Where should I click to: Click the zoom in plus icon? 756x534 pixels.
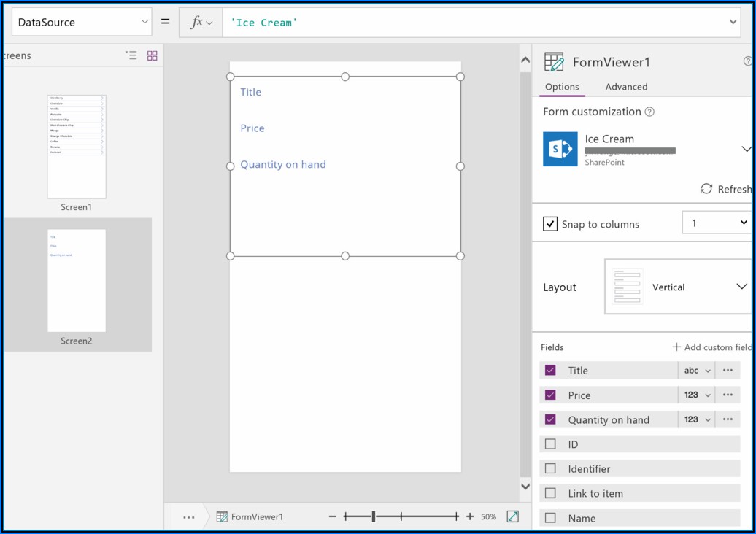470,516
